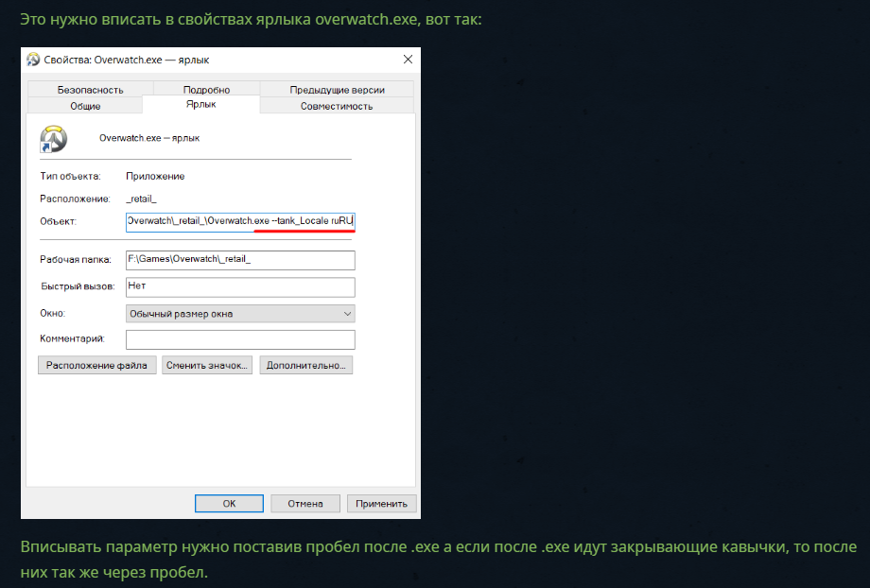Screen dimensions: 870x588
Task: Switch to the Общие tab
Action: click(85, 106)
